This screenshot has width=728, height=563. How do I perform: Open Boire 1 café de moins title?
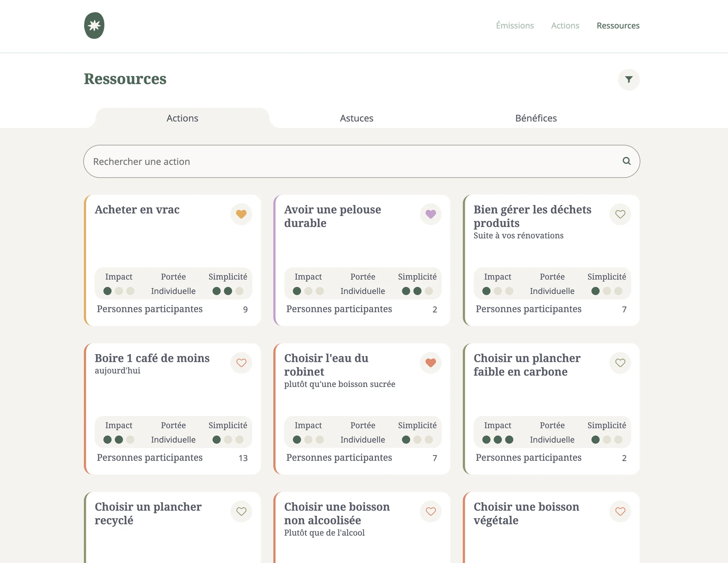152,358
